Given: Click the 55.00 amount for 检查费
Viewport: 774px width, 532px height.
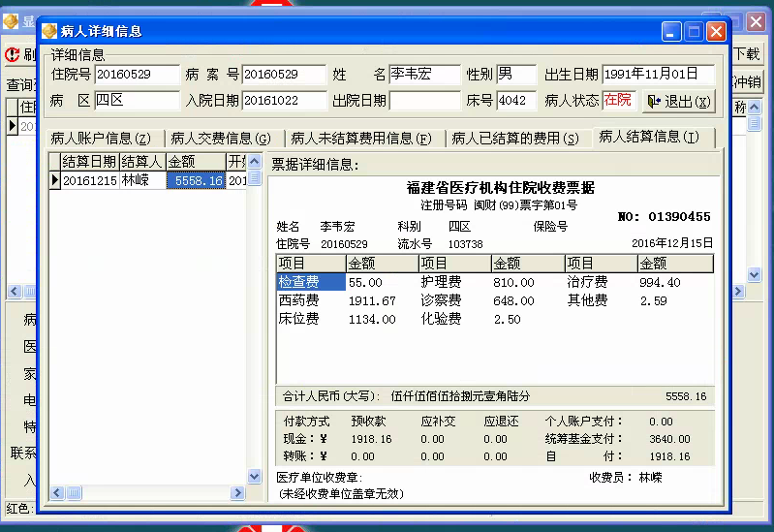Looking at the screenshot, I should click(365, 283).
